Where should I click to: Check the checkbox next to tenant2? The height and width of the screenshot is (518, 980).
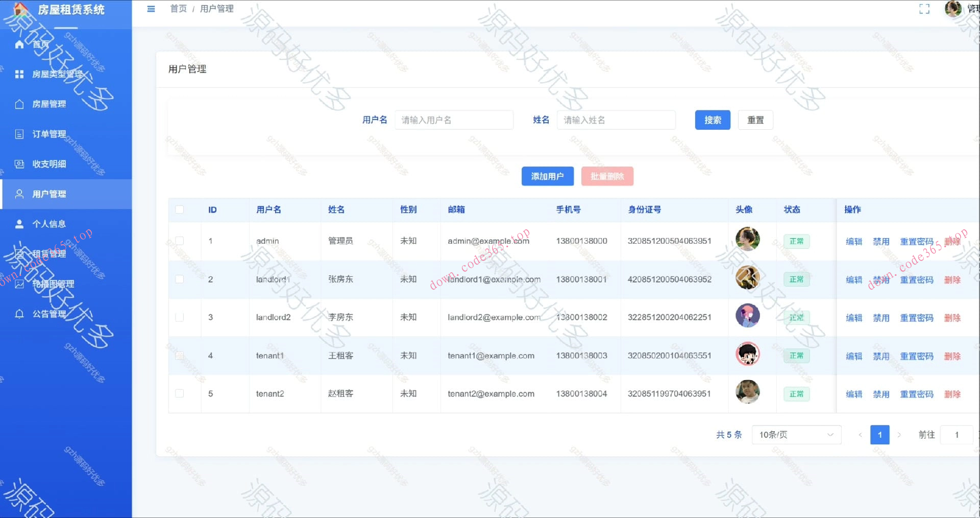click(x=179, y=393)
